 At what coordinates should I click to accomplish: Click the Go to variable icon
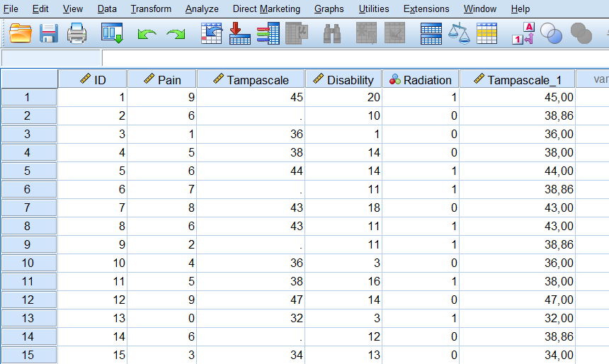[x=240, y=33]
